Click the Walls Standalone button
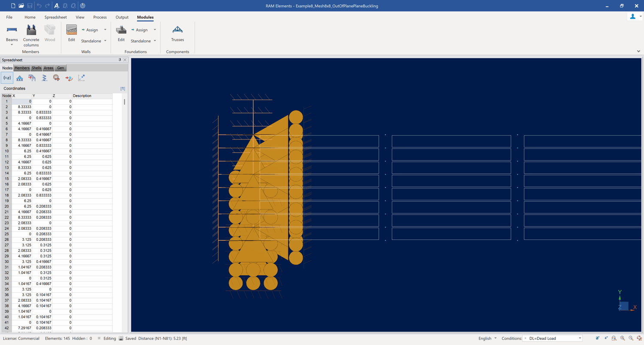This screenshot has height=345, width=644. (x=91, y=41)
